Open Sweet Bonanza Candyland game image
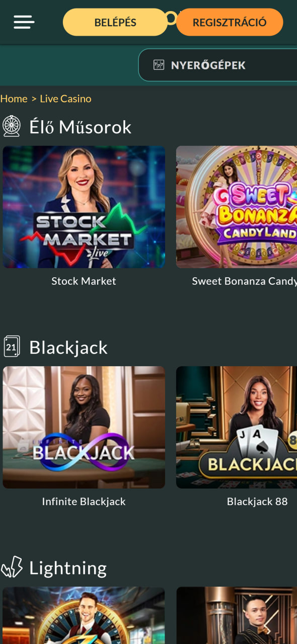The height and width of the screenshot is (644, 297). tap(237, 207)
